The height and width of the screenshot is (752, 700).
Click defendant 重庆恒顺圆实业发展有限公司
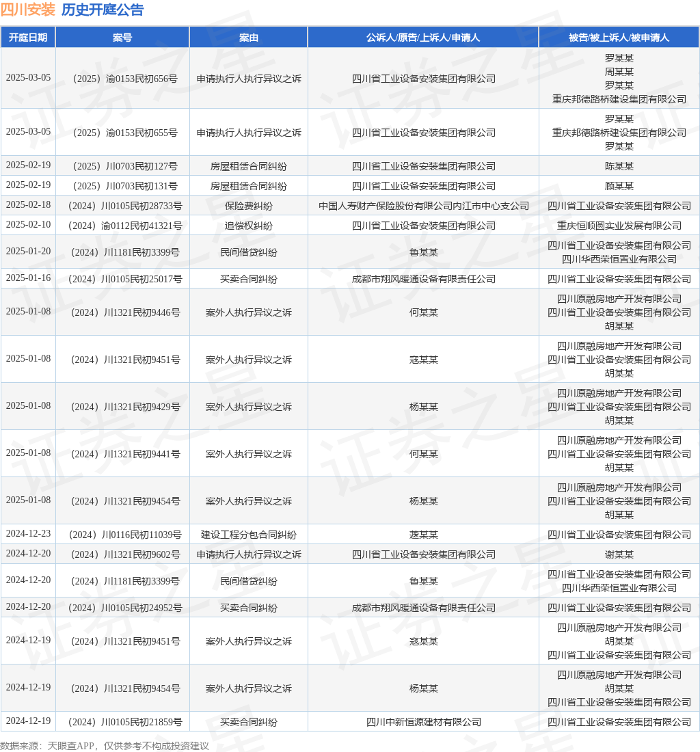pos(619,226)
